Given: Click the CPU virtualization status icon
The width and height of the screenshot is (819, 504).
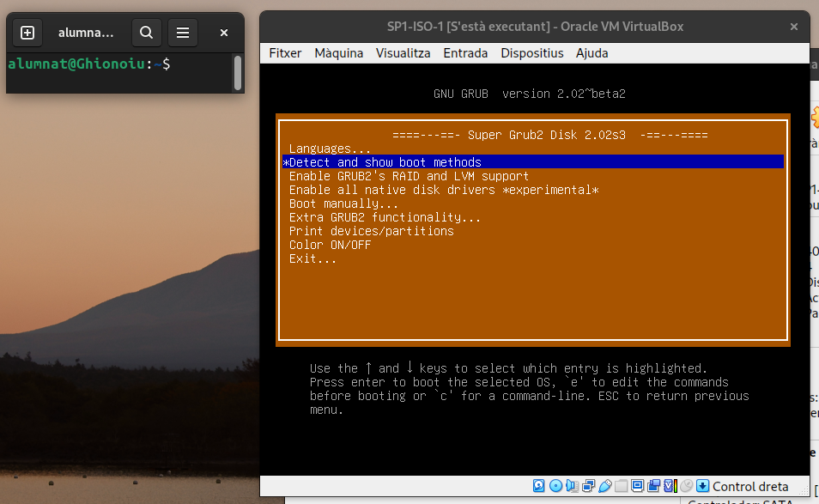Looking at the screenshot, I should click(x=670, y=486).
